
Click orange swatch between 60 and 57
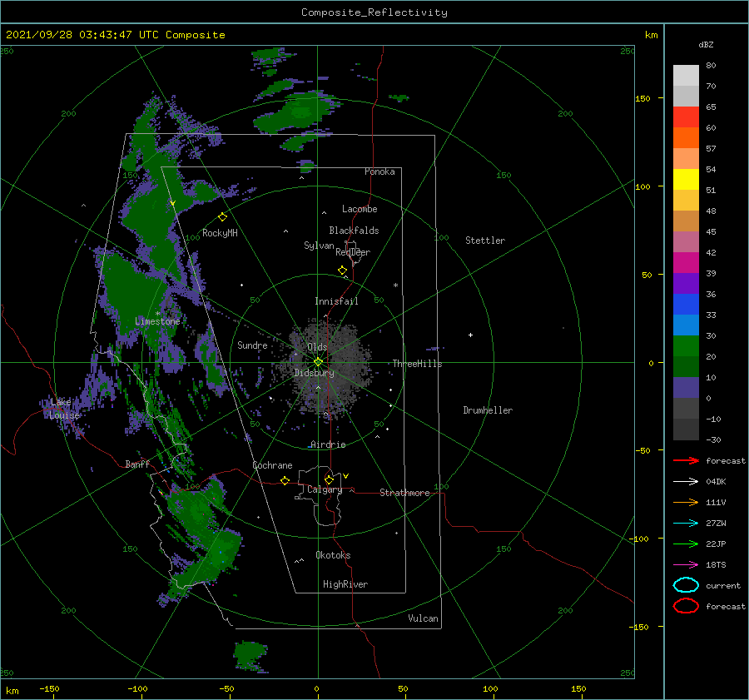click(x=686, y=138)
